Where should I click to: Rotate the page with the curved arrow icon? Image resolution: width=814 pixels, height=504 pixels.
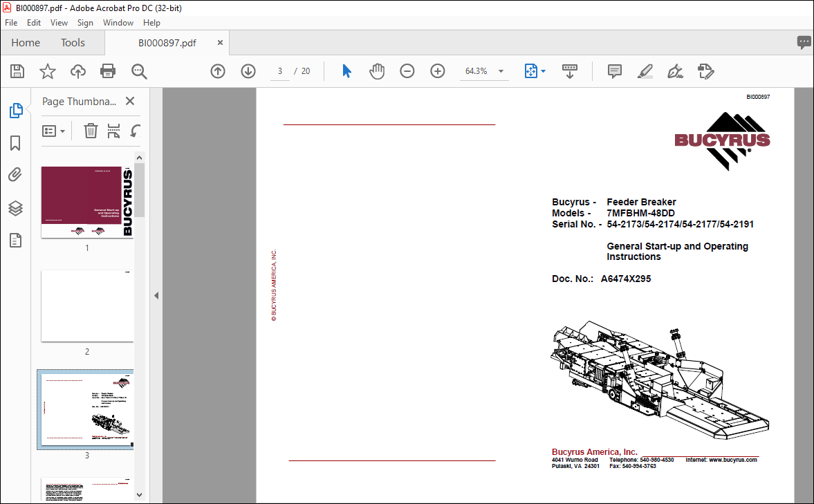[135, 131]
